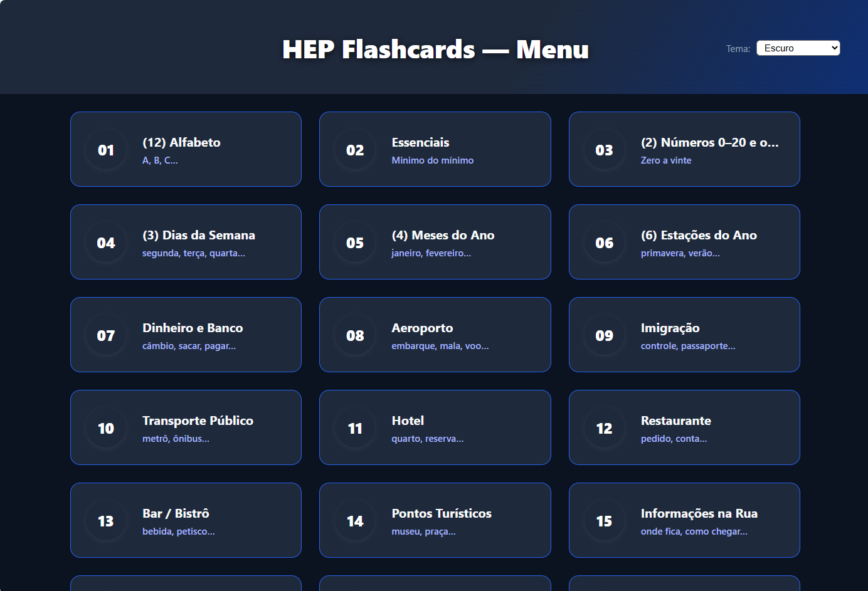
Task: Click the 02 number badge for Essenciais
Action: click(355, 150)
